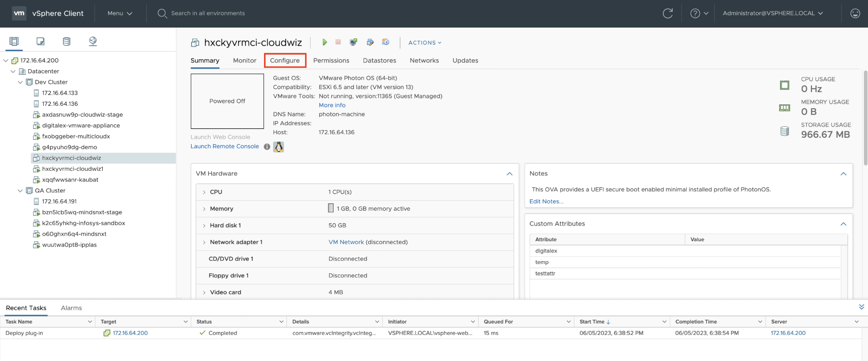Power on the VM with green play icon
The height and width of the screenshot is (361, 868).
click(325, 42)
